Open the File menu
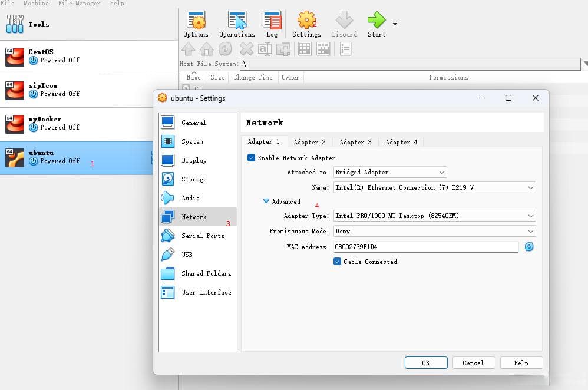This screenshot has height=390, width=588. coord(7,3)
